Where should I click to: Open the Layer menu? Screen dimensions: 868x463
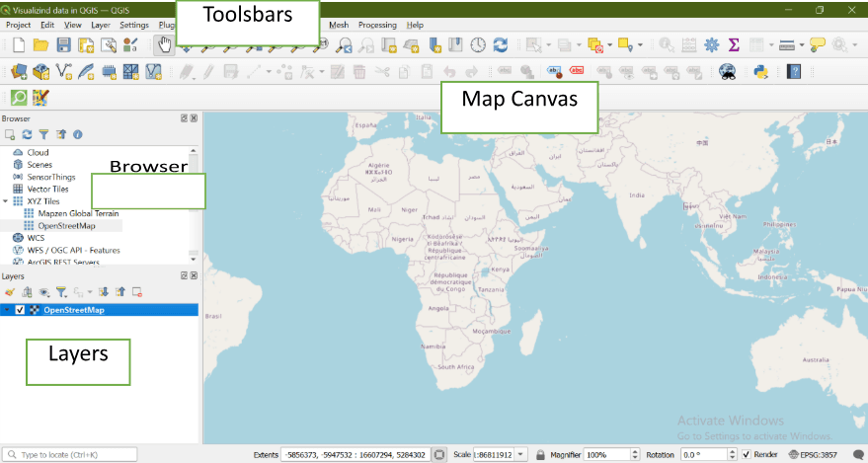coord(100,24)
